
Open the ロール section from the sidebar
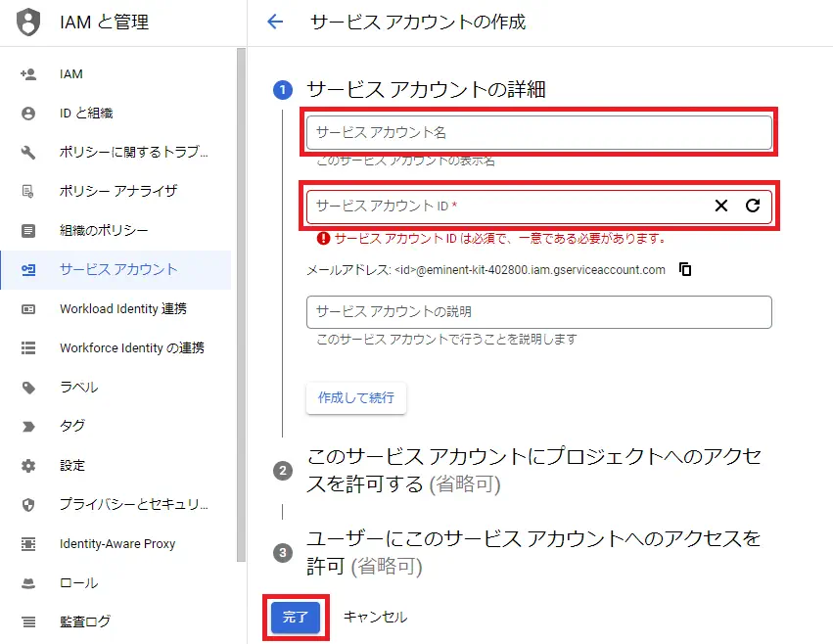pyautogui.click(x=28, y=581)
